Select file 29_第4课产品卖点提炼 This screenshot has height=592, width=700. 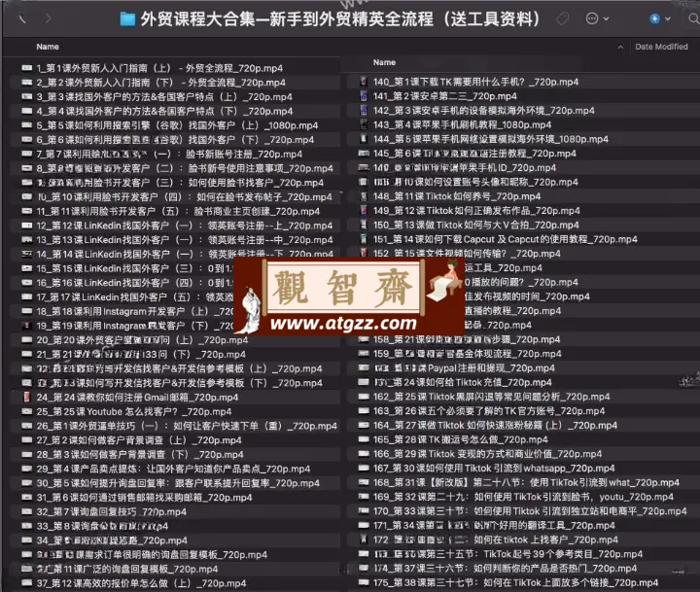click(x=173, y=469)
